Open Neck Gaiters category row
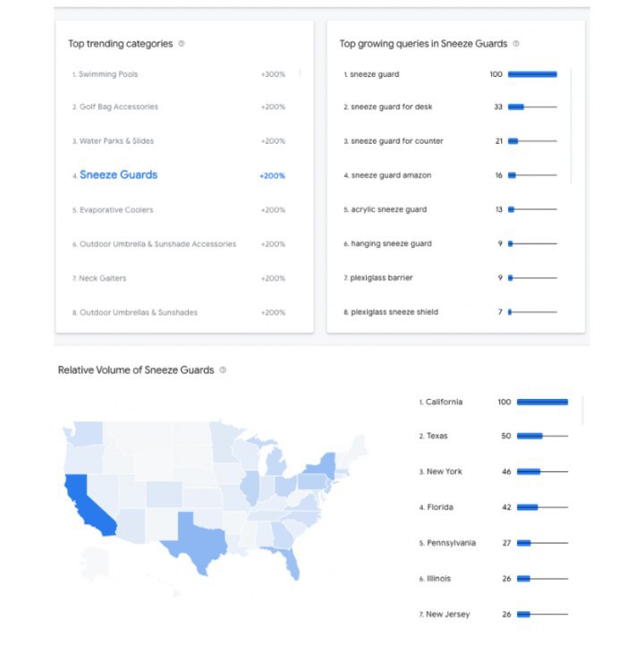The height and width of the screenshot is (645, 644). coord(103,278)
